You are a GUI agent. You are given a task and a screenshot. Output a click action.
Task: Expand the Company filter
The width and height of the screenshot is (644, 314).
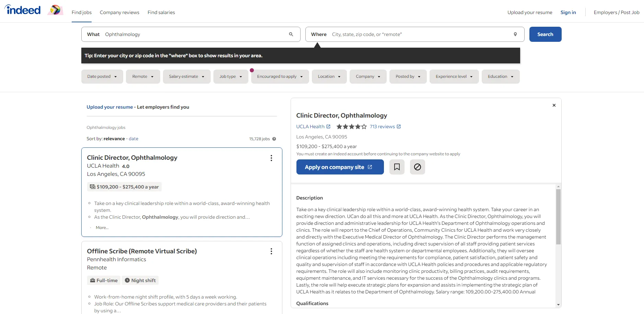368,76
